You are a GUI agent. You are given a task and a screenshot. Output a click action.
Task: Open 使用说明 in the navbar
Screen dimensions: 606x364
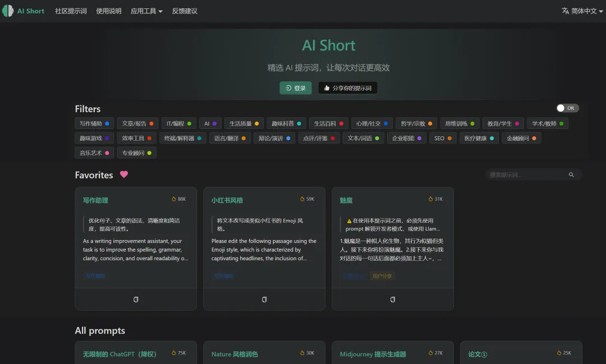109,11
